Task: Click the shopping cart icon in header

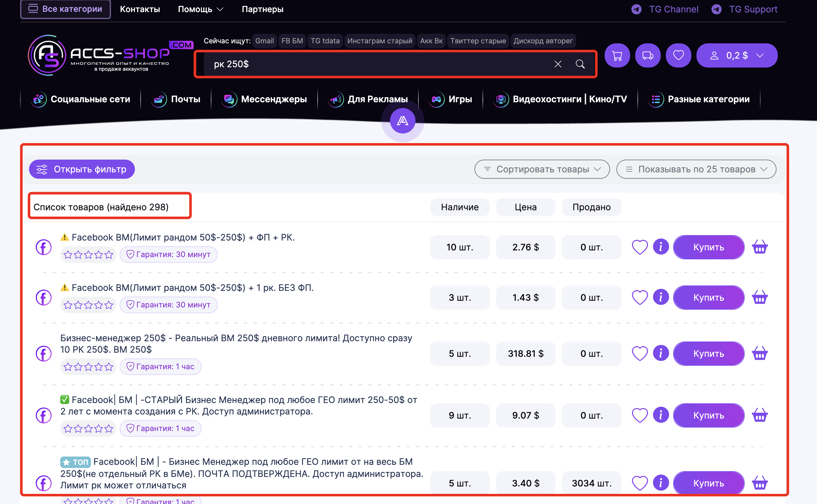Action: pyautogui.click(x=617, y=56)
